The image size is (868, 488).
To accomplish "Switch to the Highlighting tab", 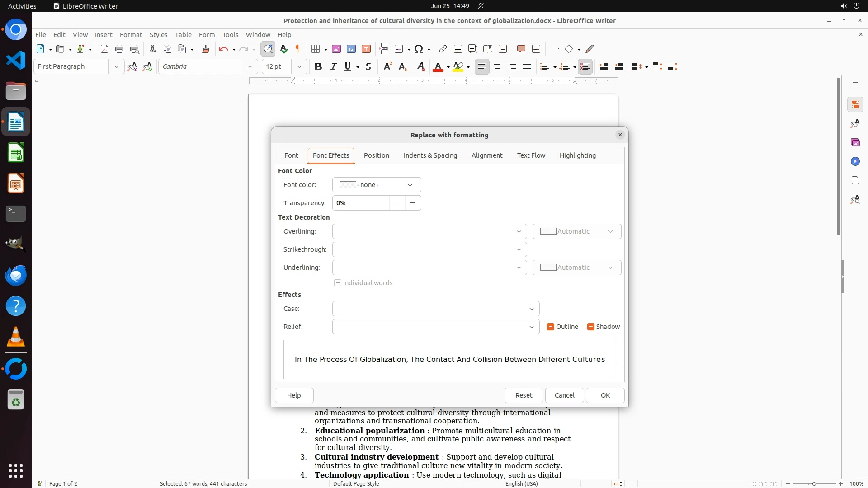I will click(577, 155).
